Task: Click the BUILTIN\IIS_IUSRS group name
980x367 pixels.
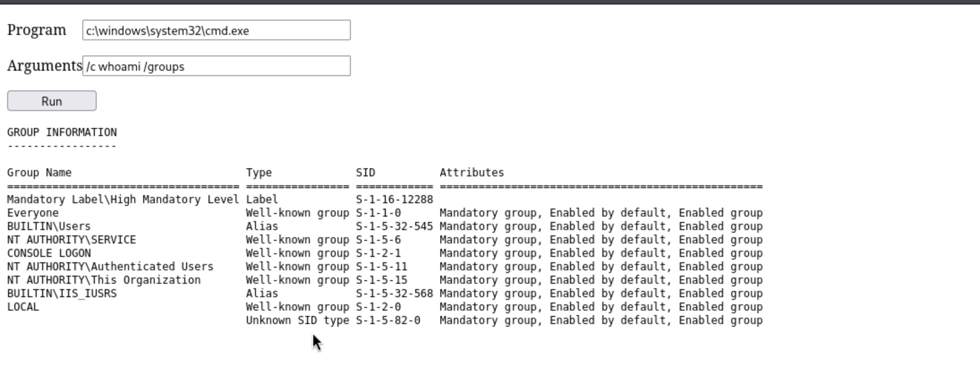Action: click(62, 294)
